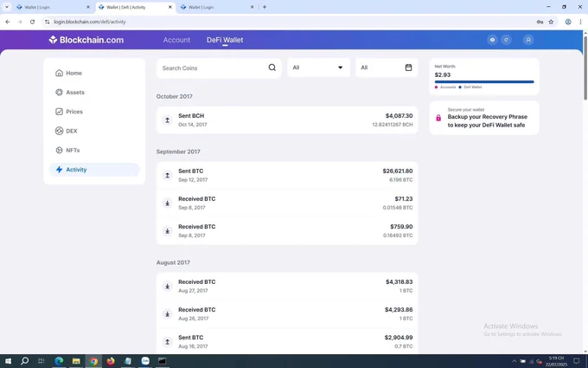
Task: Open Prices in the sidebar
Action: pos(94,112)
